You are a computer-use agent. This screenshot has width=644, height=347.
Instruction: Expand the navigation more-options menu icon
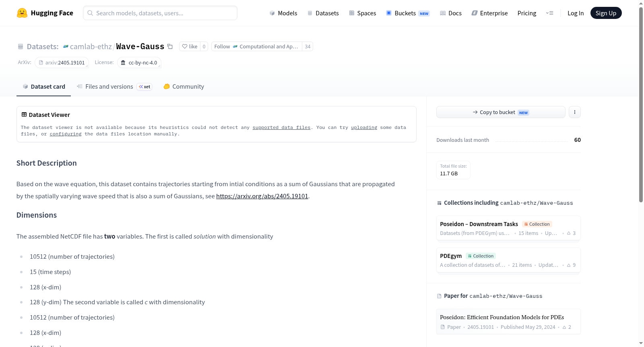coord(549,13)
